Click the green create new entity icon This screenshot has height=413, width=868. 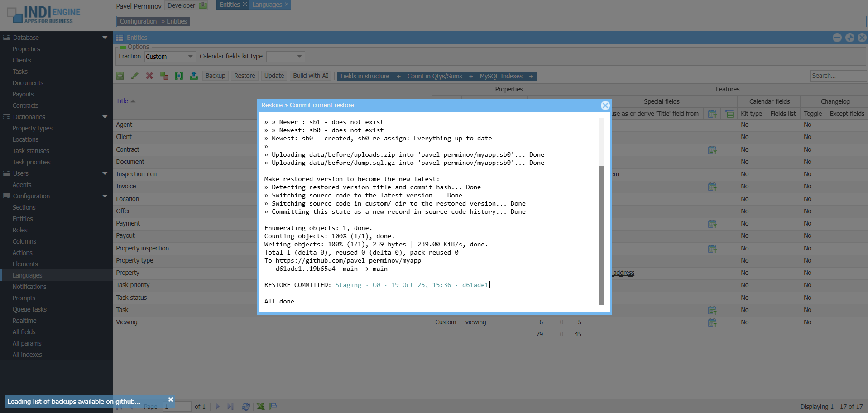coord(120,76)
